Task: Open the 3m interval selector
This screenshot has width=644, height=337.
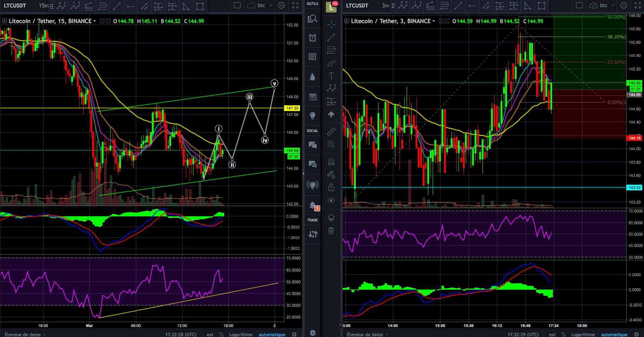Action: point(385,5)
